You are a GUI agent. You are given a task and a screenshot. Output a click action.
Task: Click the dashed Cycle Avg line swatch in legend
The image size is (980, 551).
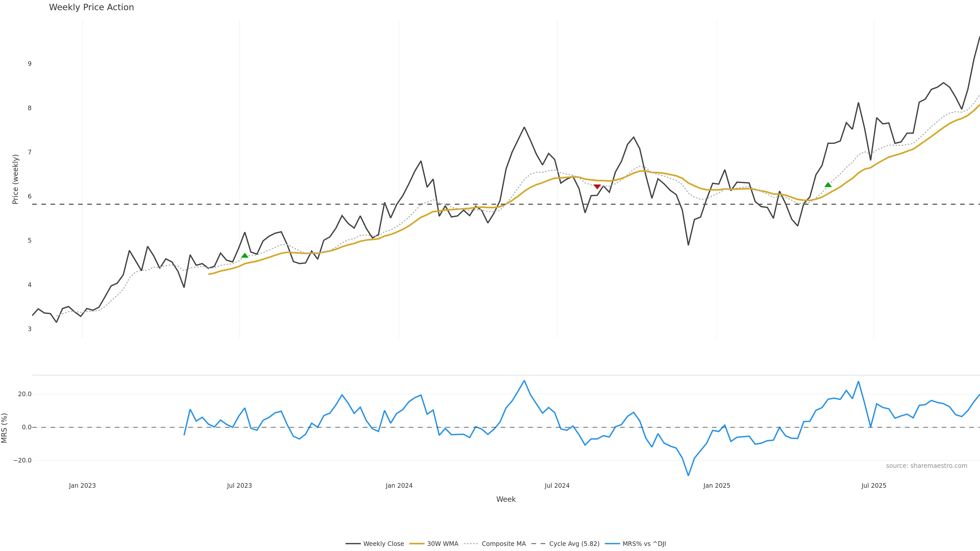click(538, 544)
